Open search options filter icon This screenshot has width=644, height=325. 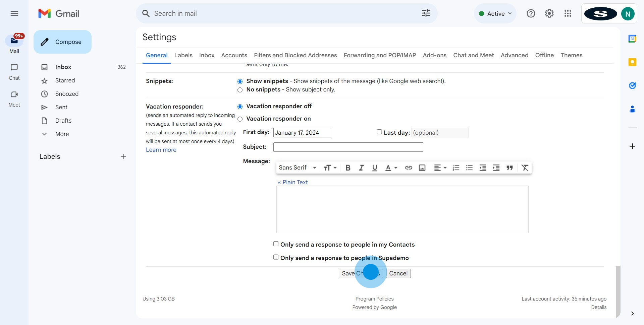tap(426, 13)
